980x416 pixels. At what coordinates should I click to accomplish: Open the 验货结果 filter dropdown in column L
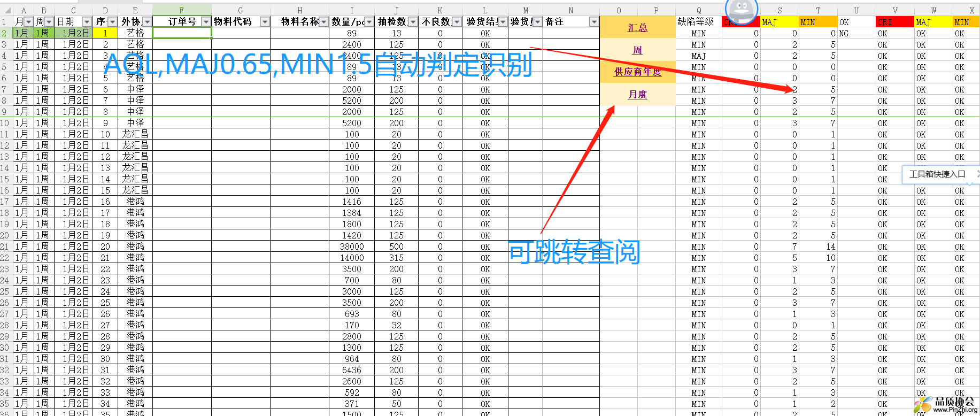click(x=503, y=21)
